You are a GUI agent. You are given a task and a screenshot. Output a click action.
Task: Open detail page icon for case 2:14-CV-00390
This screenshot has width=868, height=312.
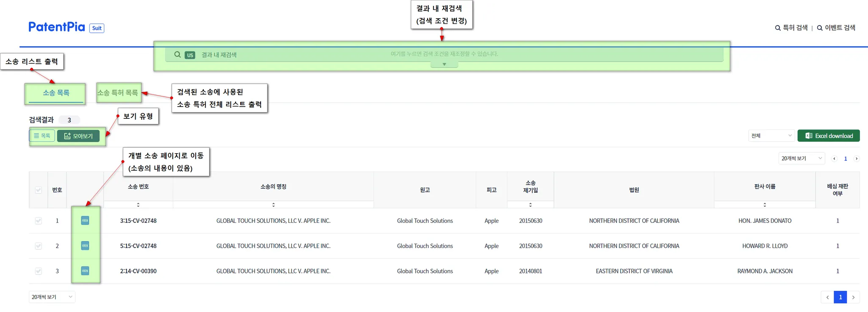pos(85,271)
